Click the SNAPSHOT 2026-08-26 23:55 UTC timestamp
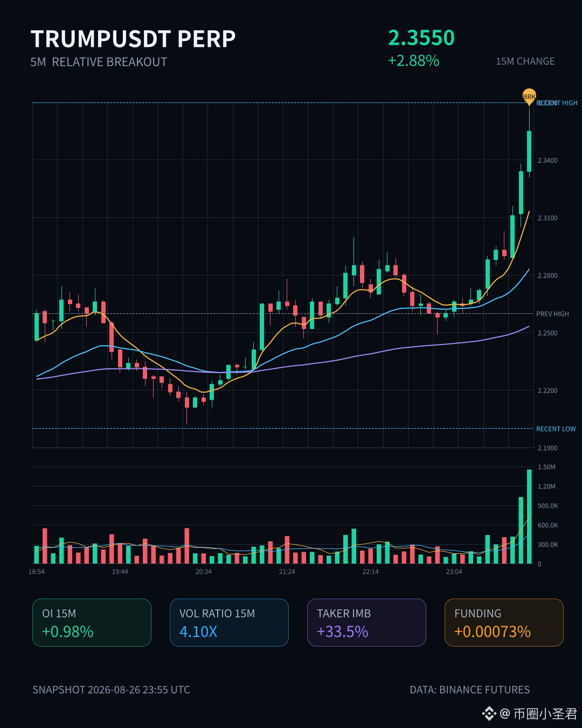 click(112, 690)
